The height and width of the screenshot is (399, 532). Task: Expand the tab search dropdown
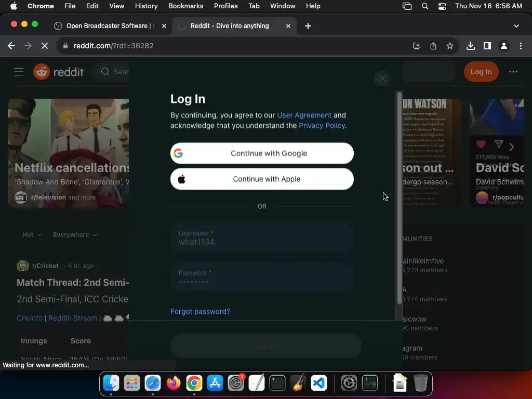516,26
